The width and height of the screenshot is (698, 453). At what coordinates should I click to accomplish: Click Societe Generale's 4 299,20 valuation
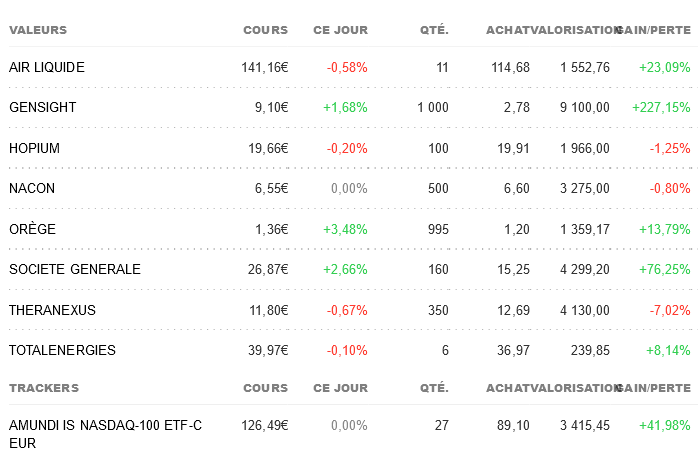pos(585,269)
